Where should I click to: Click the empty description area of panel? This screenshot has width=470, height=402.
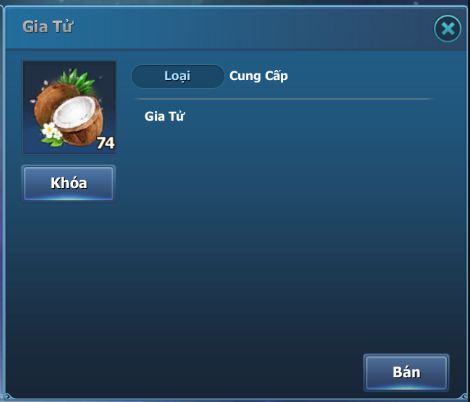click(283, 233)
